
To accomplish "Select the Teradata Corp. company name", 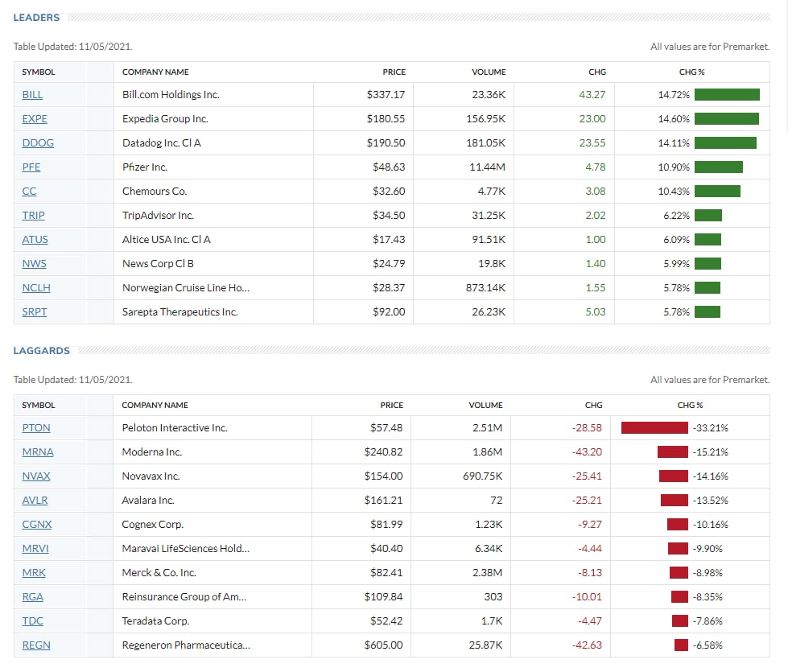I will click(x=156, y=620).
